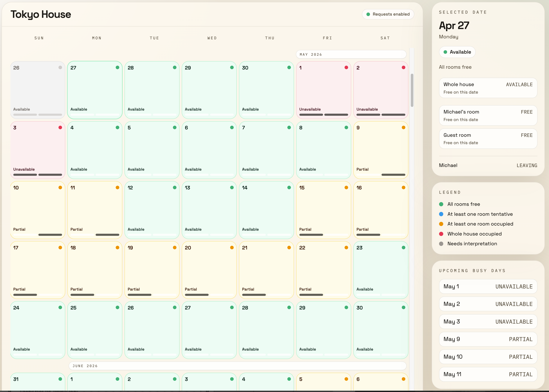
Task: Open June 5 partial day
Action: [324, 382]
